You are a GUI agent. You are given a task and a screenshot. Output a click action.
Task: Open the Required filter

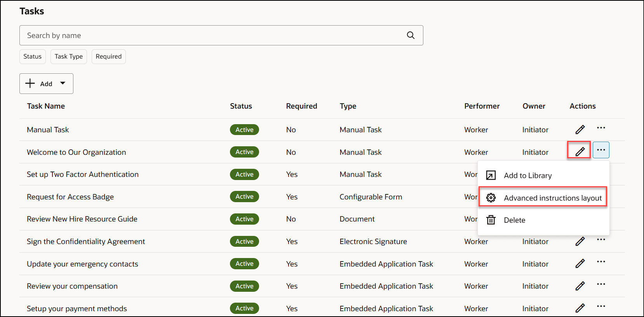coord(109,57)
